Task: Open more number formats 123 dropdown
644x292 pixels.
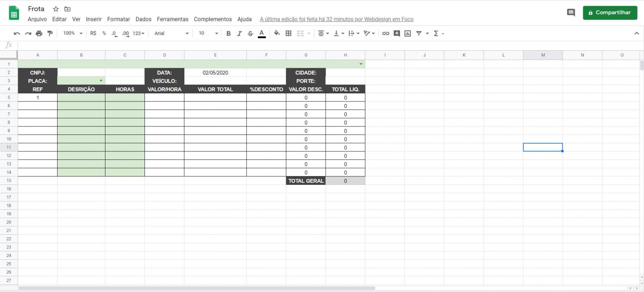Action: pyautogui.click(x=138, y=33)
